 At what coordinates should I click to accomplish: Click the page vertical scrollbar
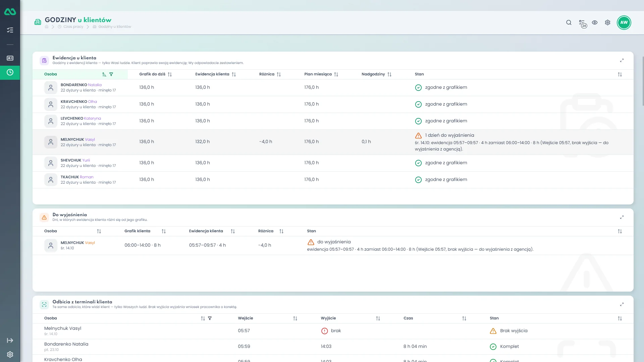point(643,80)
